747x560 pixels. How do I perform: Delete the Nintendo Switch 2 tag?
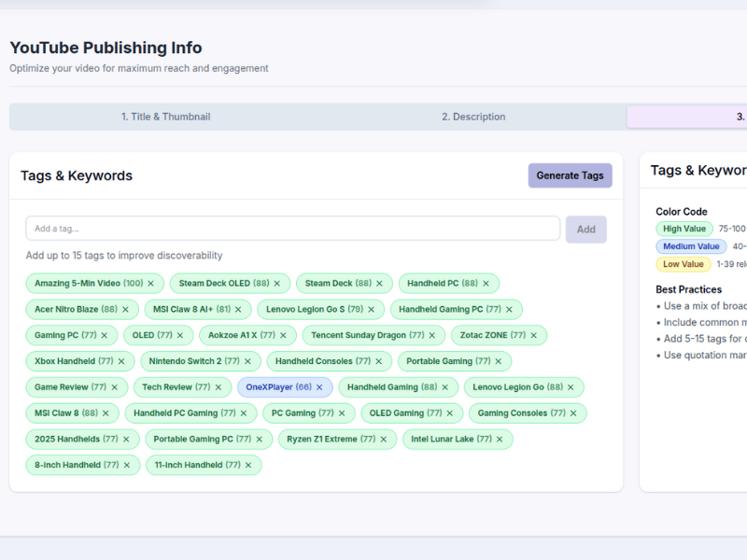247,361
